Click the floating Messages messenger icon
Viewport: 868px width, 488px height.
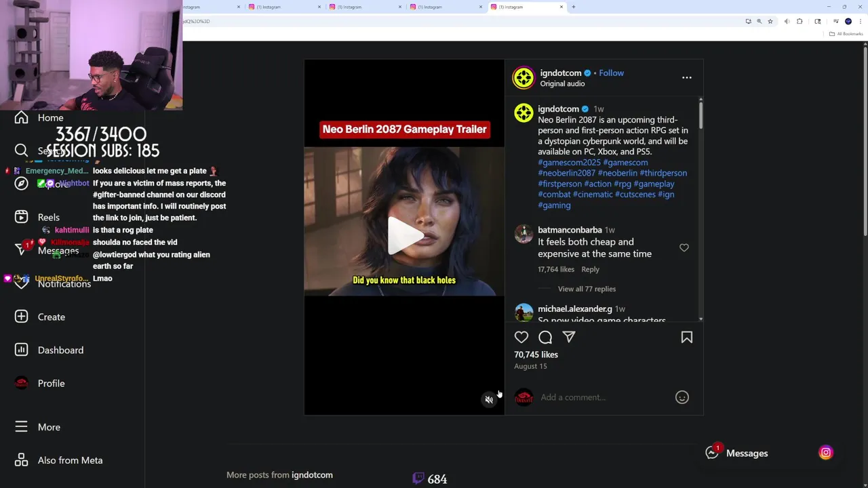[x=711, y=452]
